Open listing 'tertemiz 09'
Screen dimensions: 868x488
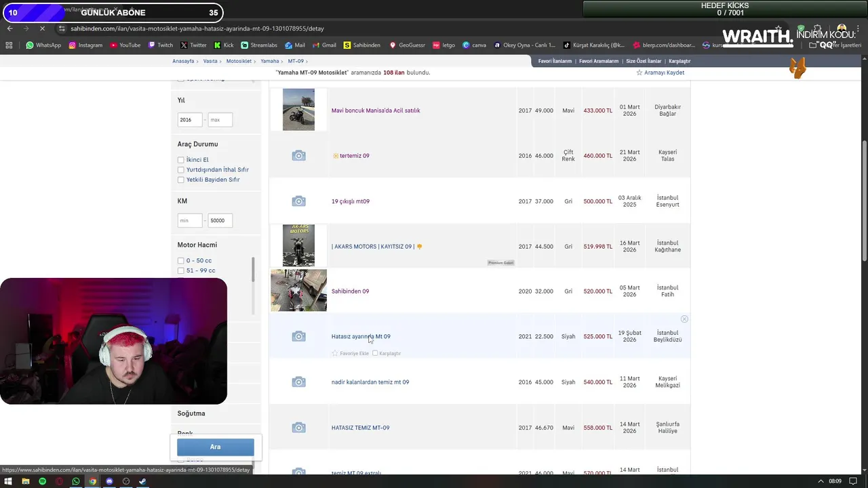[354, 156]
